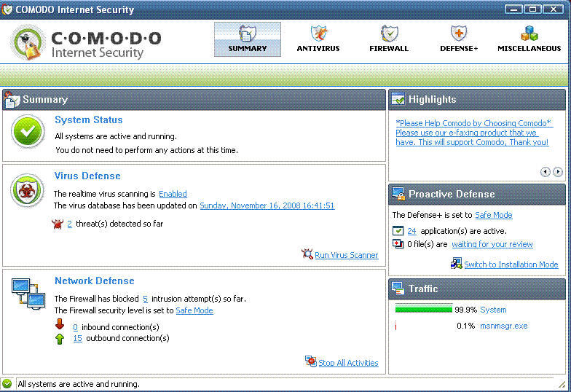The height and width of the screenshot is (392, 571).
Task: Click the red inbound connection arrow icon
Action: click(x=60, y=324)
